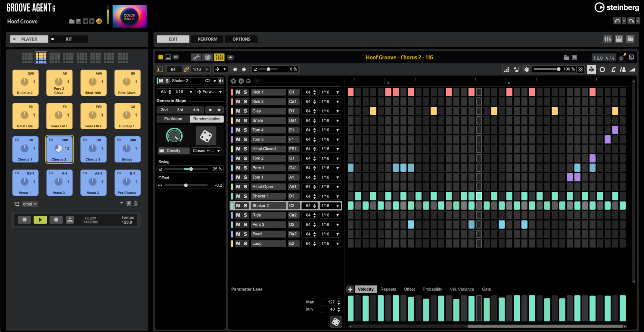Click the 3rd generate steps button
The image size is (644, 332).
pos(180,110)
